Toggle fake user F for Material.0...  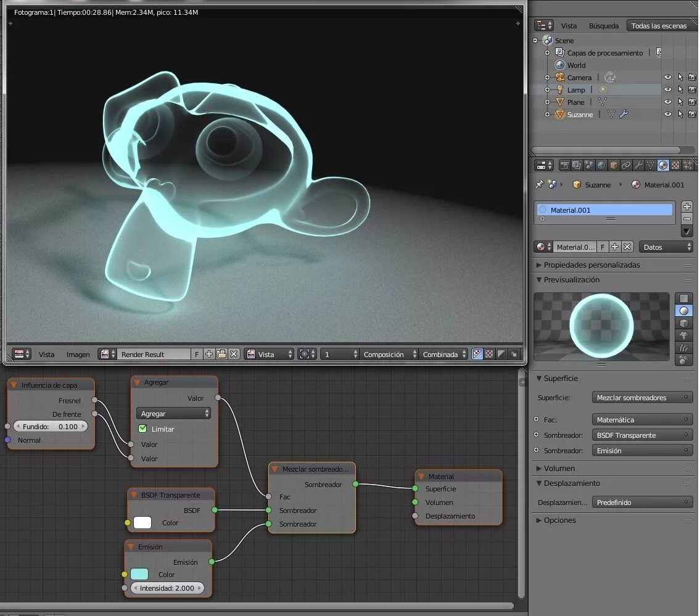(602, 247)
